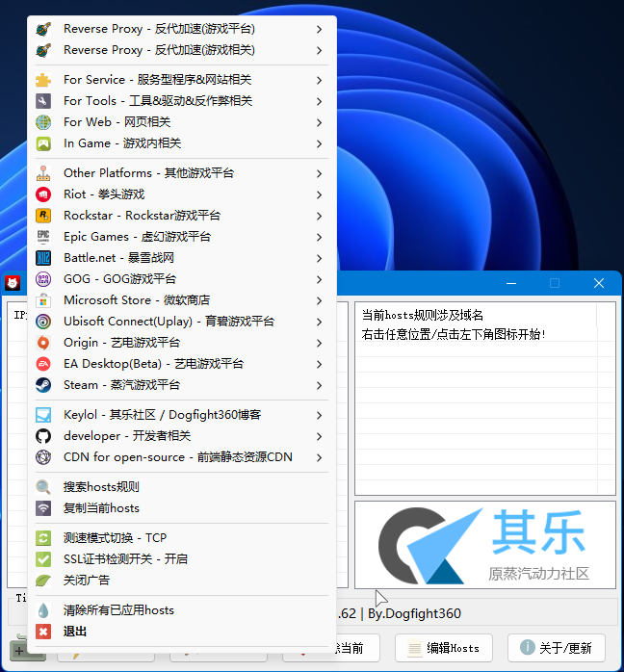Image resolution: width=624 pixels, height=672 pixels.
Task: Click the 关于/更新 button
Action: (x=557, y=648)
